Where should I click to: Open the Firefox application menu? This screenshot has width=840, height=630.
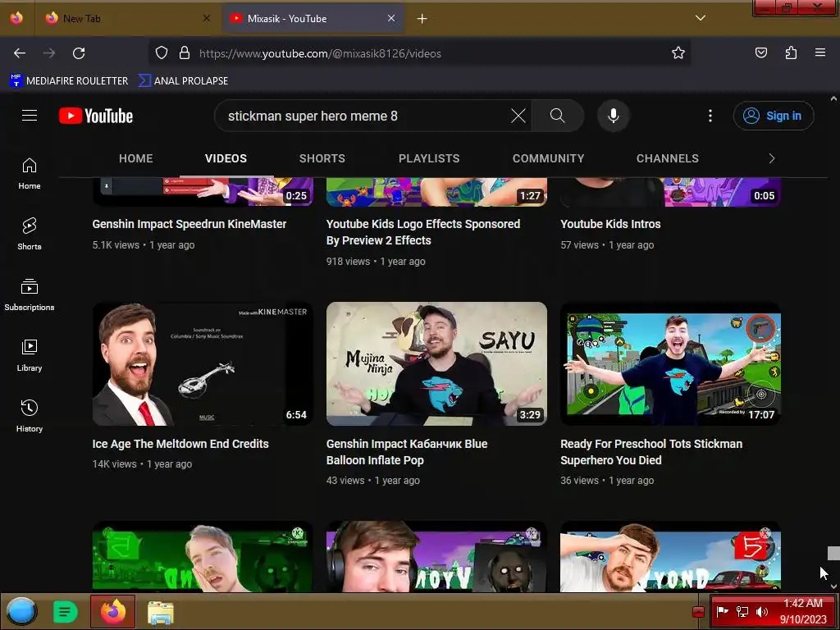point(820,53)
